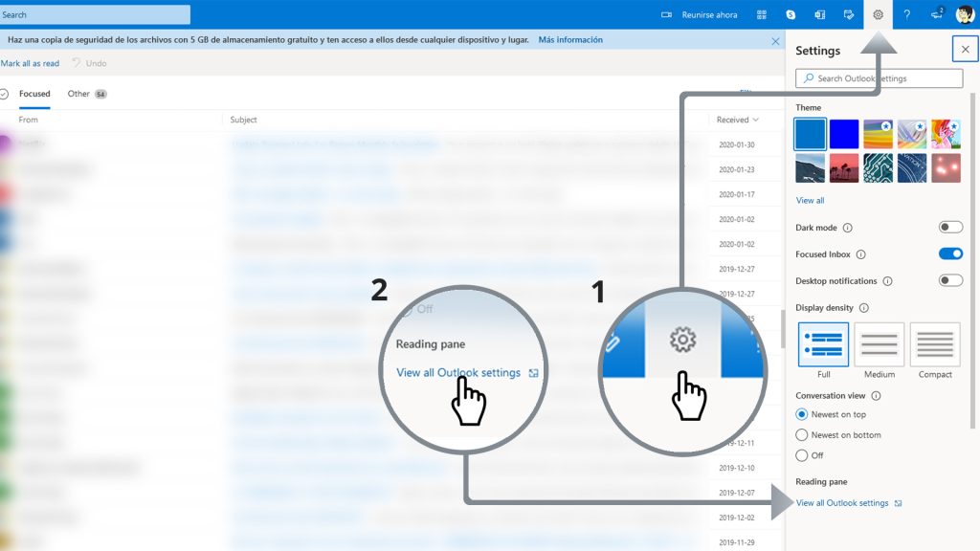Image resolution: width=980 pixels, height=551 pixels.
Task: Click the settings gear icon in top bar
Action: (x=878, y=14)
